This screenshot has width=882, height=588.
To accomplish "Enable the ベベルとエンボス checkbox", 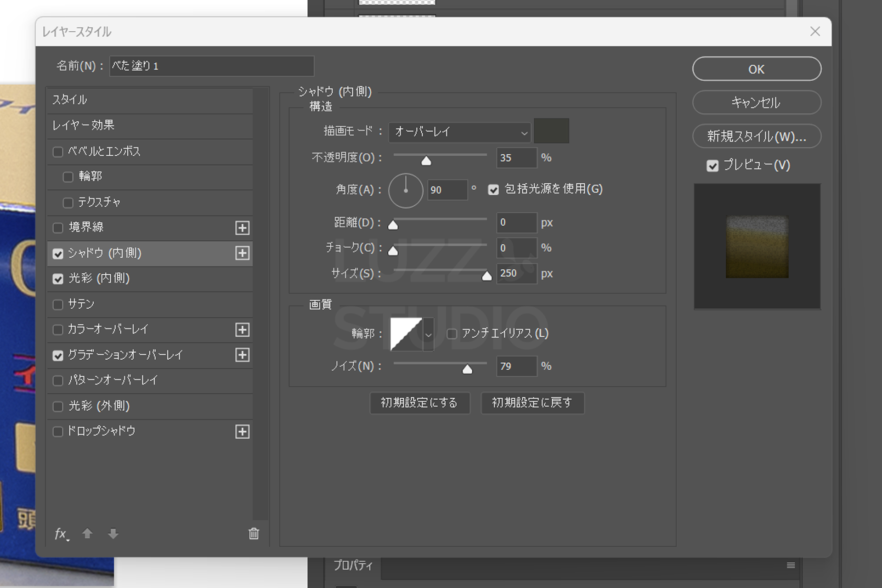I will click(x=58, y=152).
